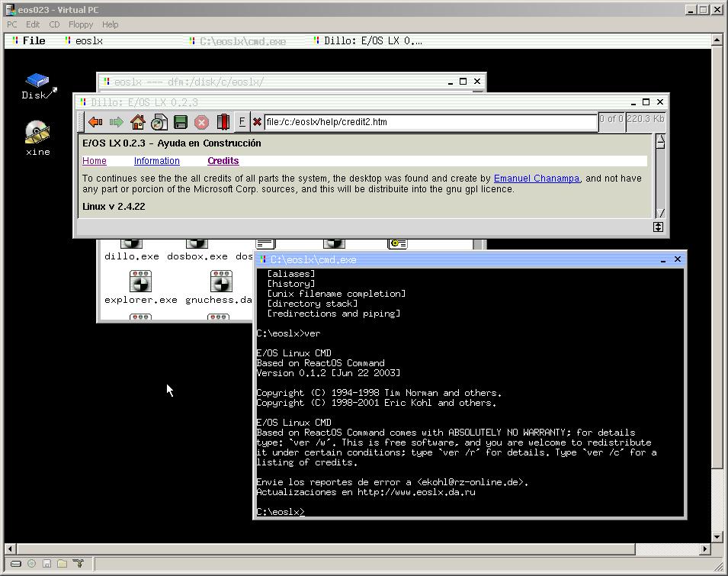This screenshot has width=728, height=576.
Task: Open the Home link in the help page
Action: (x=95, y=161)
